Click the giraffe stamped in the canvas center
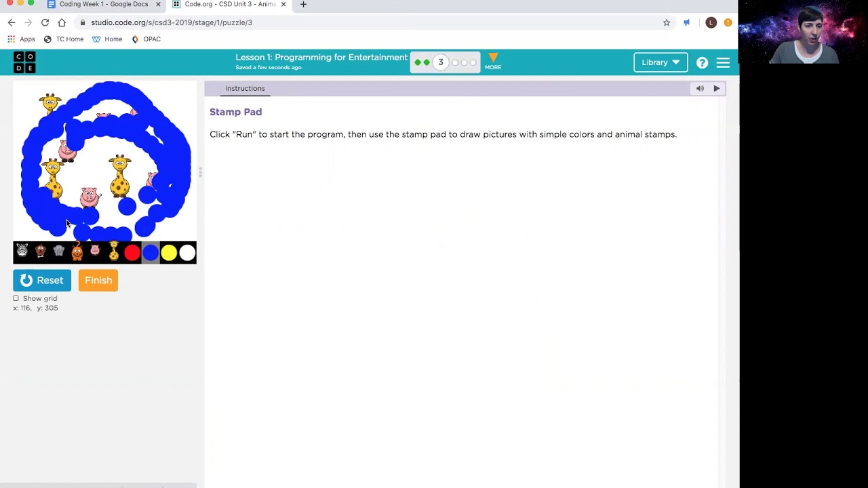 [120, 176]
